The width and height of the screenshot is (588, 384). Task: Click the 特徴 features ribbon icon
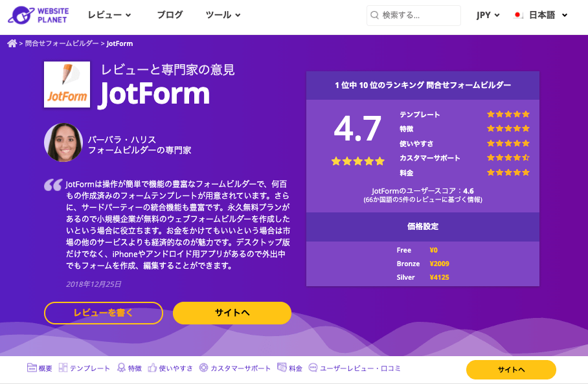(x=121, y=368)
